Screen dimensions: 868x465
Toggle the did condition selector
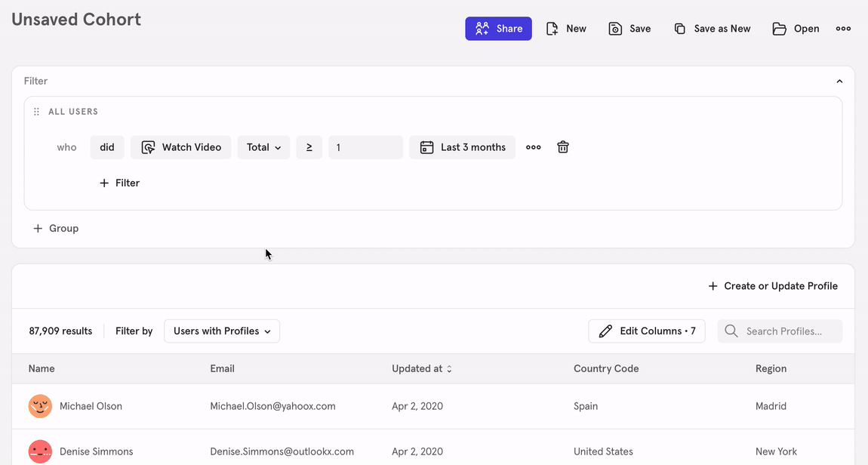tap(107, 147)
